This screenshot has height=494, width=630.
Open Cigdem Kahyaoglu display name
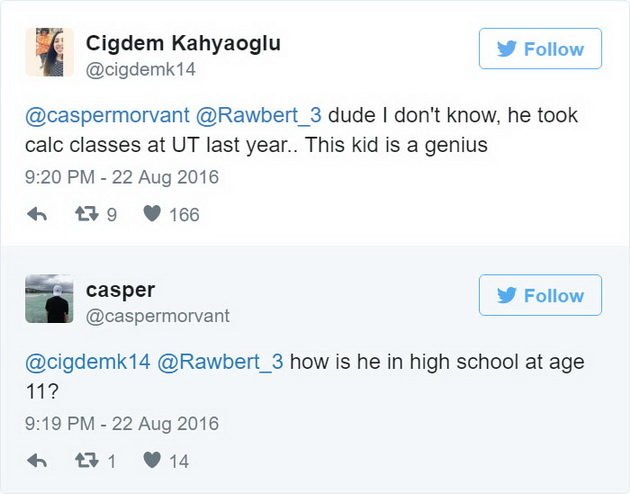coord(183,44)
